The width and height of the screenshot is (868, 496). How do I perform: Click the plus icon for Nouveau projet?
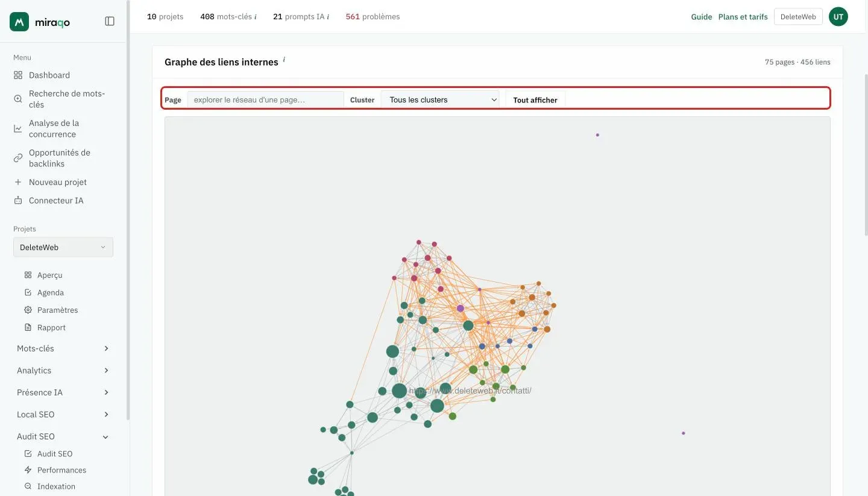point(18,182)
